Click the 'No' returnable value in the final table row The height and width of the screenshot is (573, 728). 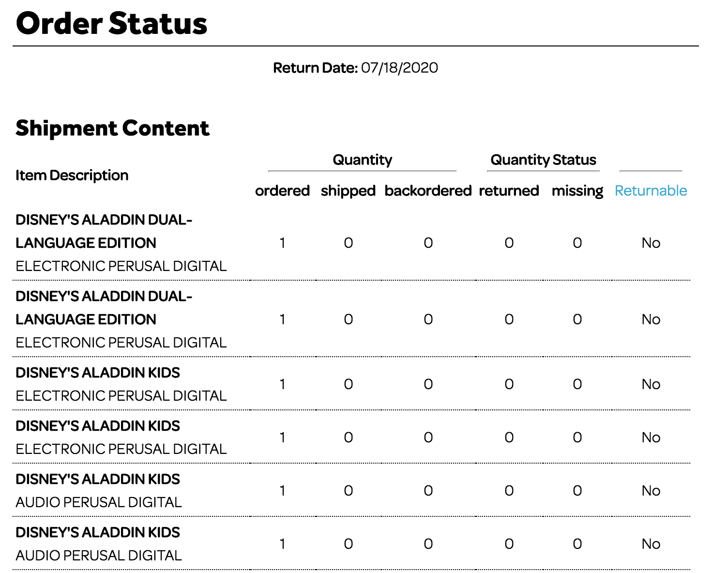pos(651,544)
